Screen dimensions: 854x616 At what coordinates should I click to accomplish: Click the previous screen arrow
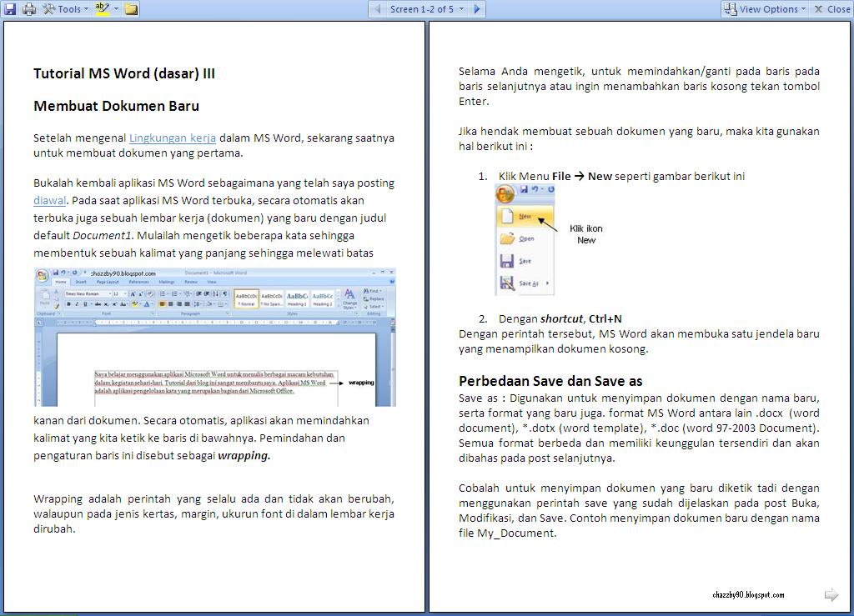click(378, 9)
